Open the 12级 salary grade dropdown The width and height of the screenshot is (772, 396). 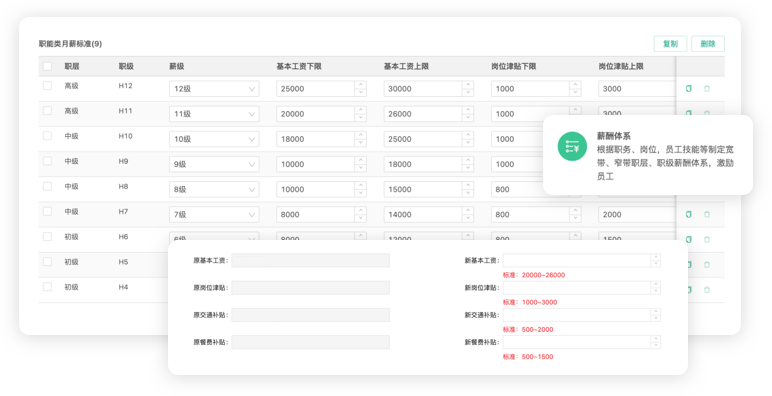click(x=214, y=89)
